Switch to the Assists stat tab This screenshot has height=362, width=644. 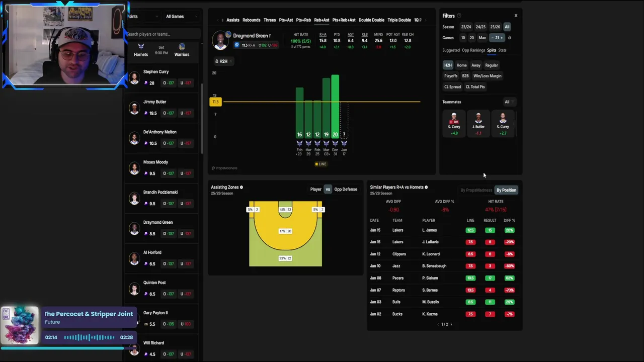233,20
